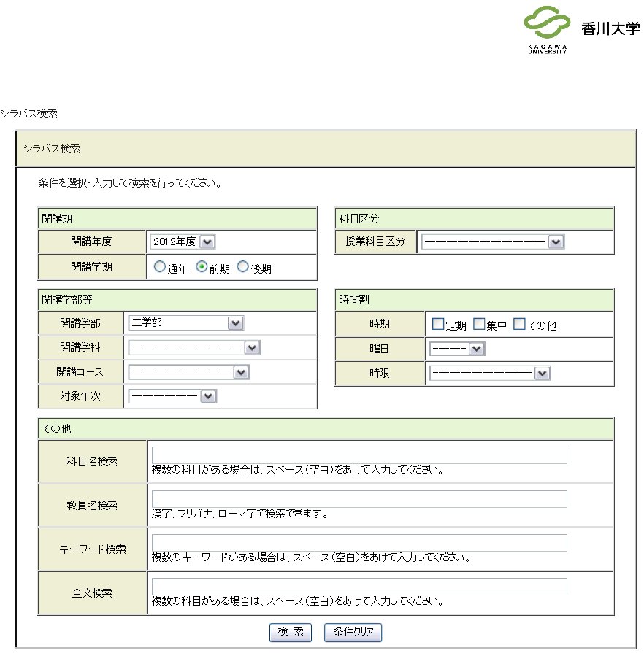
Task: Select the 通年 radio button
Action: [159, 267]
